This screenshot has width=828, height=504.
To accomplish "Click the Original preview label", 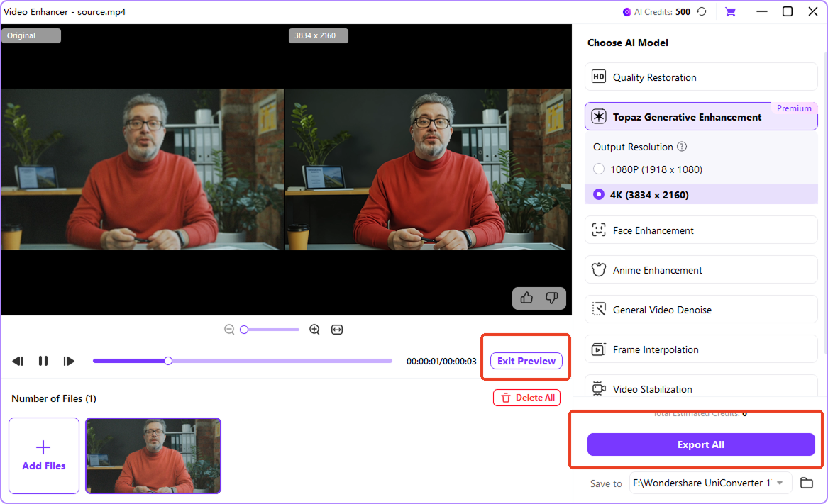I will click(31, 35).
